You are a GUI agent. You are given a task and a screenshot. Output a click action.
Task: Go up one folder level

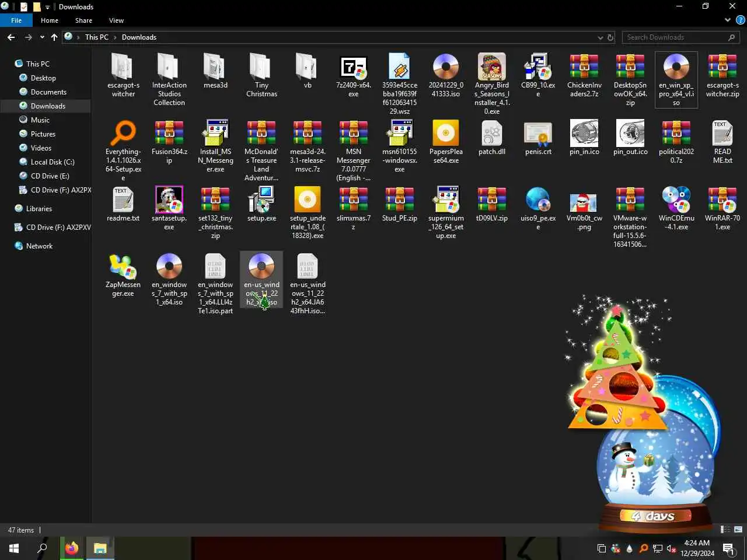tap(54, 37)
